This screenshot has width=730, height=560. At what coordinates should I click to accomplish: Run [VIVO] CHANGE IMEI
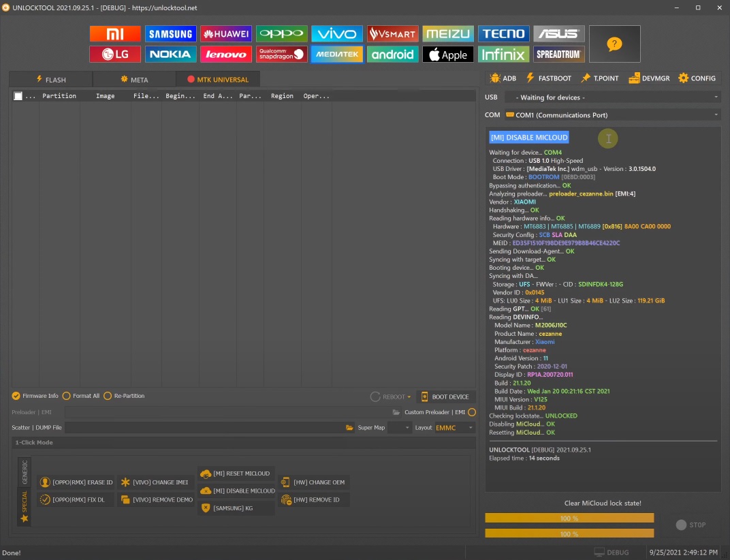click(x=156, y=482)
